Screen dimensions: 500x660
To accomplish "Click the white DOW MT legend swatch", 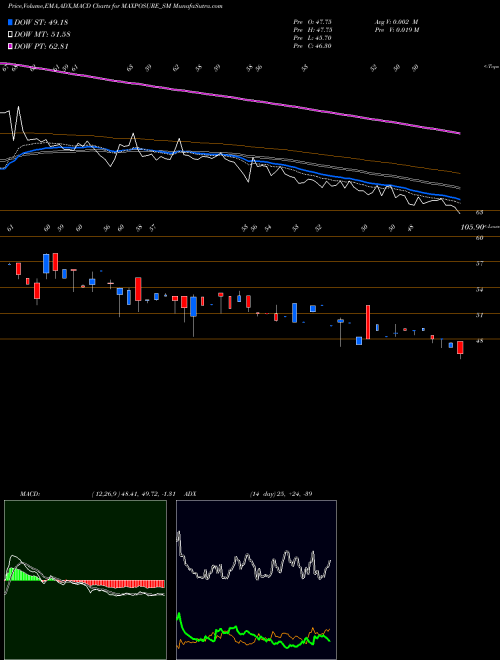I will tap(10, 34).
